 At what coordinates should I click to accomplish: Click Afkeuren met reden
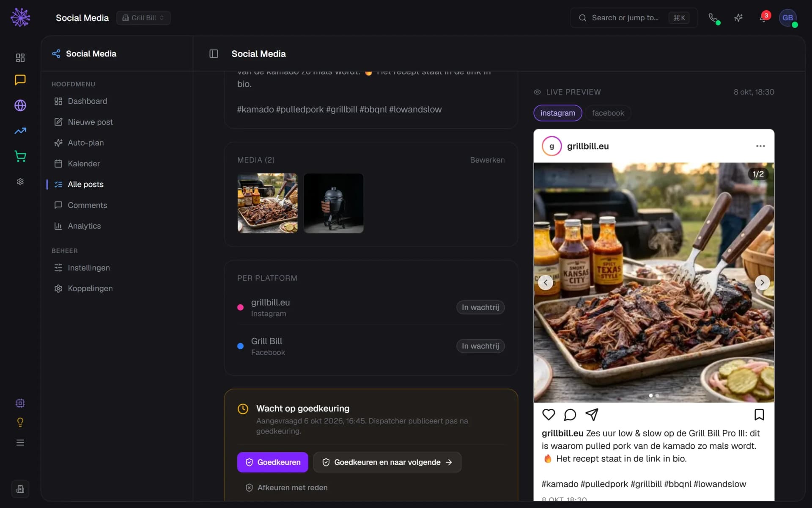coord(286,488)
